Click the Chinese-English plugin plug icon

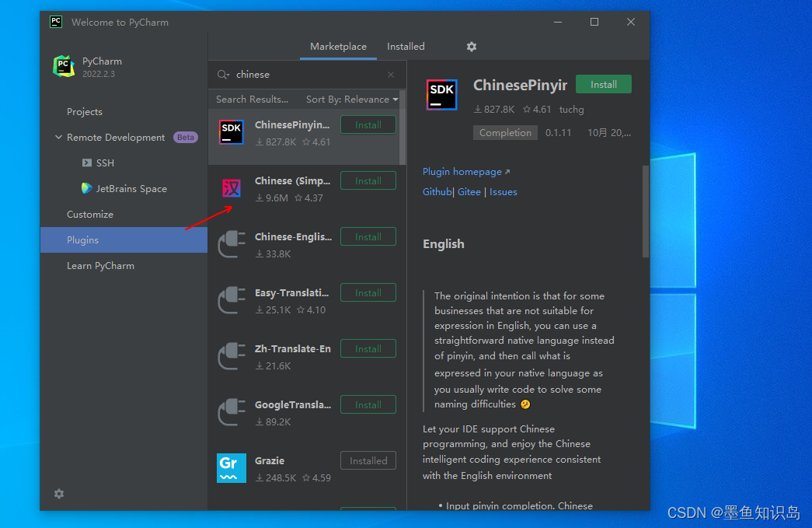[x=232, y=244]
